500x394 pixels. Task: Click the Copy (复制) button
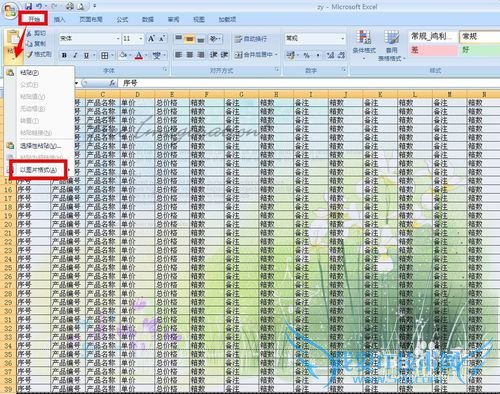pos(37,43)
